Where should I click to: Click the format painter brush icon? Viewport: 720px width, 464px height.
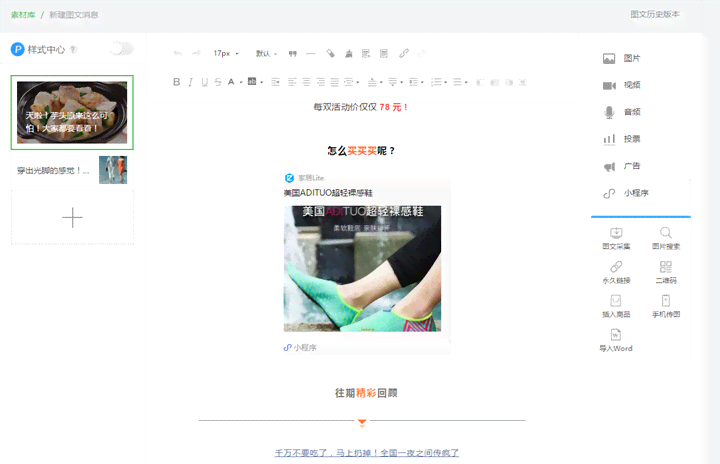pos(330,54)
